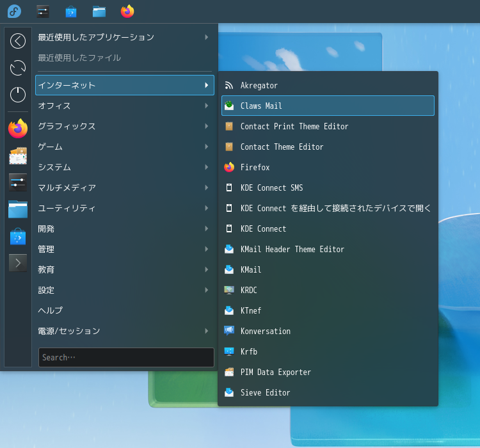This screenshot has width=480, height=448.
Task: Expand the ゲーム category arrow
Action: pyautogui.click(x=207, y=147)
